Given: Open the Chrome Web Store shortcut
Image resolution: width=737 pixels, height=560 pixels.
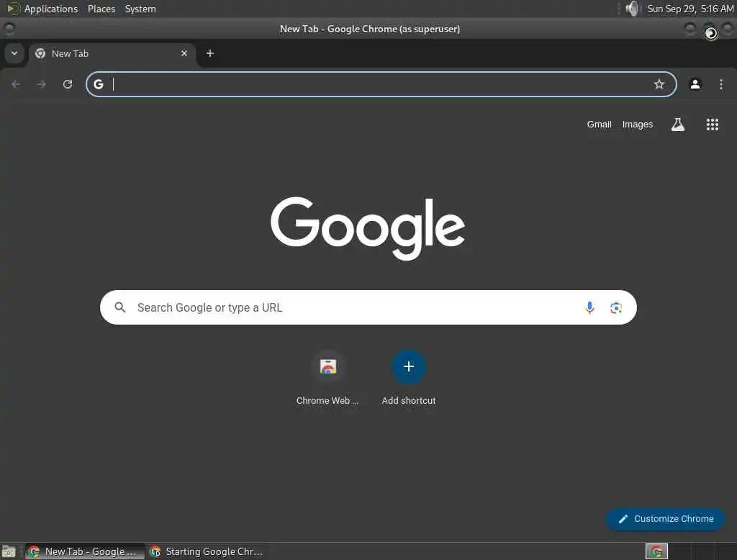Looking at the screenshot, I should [327, 377].
